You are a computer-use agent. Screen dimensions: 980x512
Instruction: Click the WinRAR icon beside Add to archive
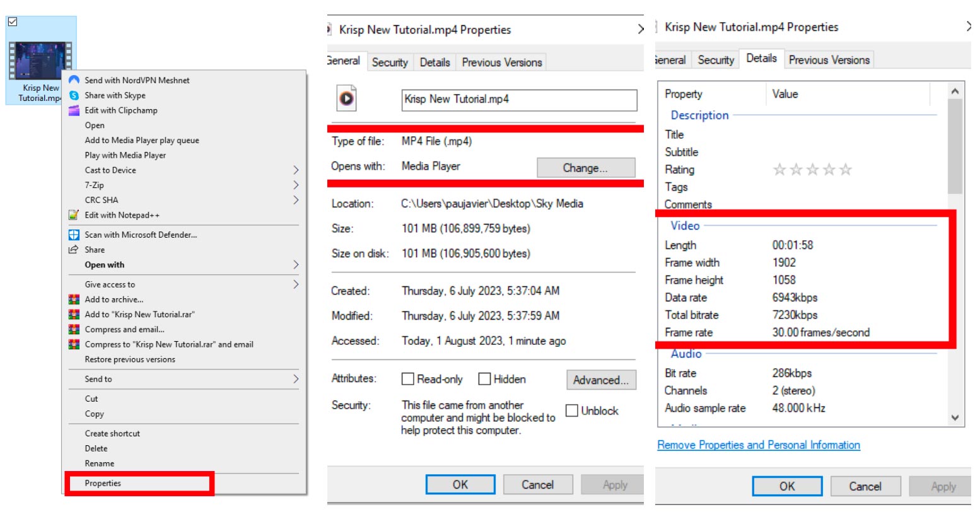74,300
